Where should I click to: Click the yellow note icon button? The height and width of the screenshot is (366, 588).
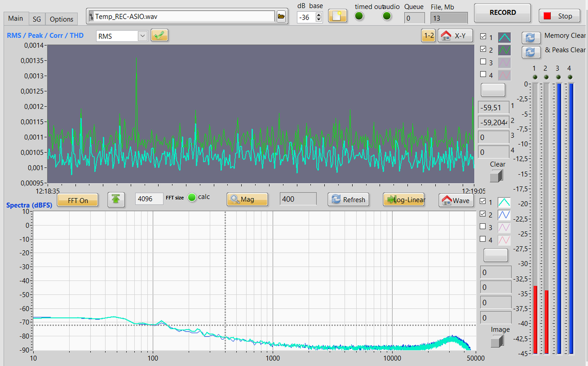337,16
